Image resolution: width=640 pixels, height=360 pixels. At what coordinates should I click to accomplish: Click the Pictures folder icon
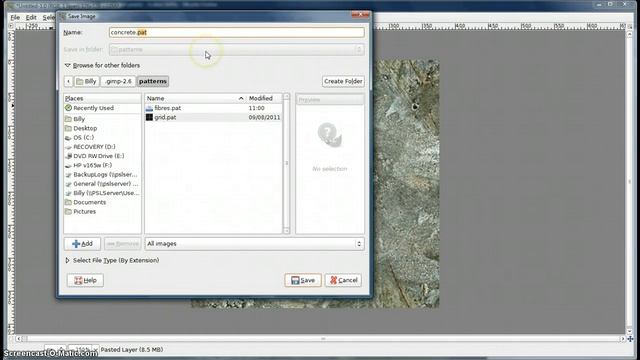[x=68, y=211]
